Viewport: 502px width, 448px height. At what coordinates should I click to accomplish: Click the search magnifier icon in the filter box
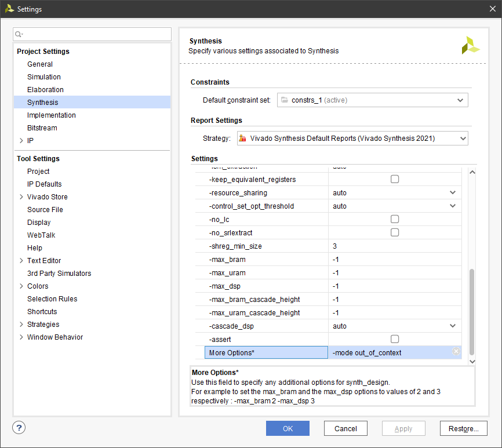(19, 35)
